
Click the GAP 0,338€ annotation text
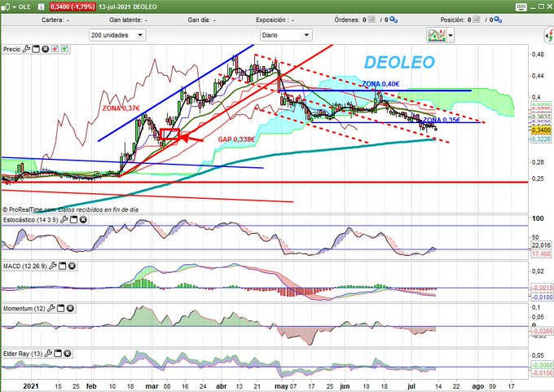[x=236, y=139]
